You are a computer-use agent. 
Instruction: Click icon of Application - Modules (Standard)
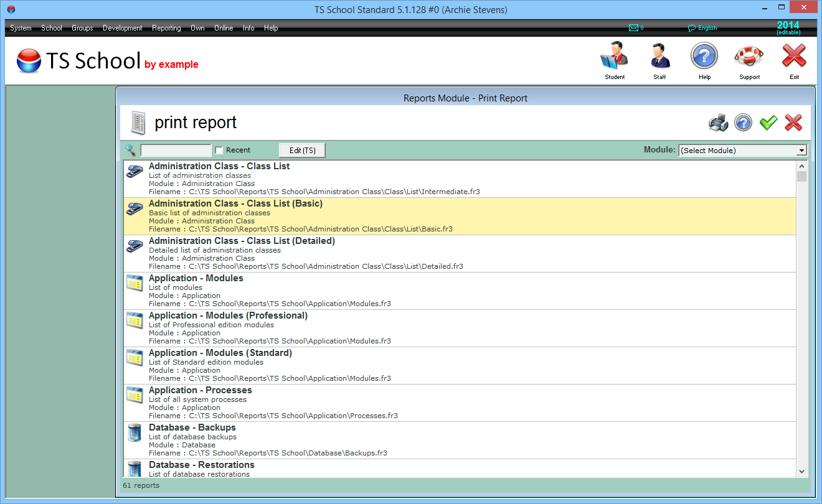click(135, 357)
